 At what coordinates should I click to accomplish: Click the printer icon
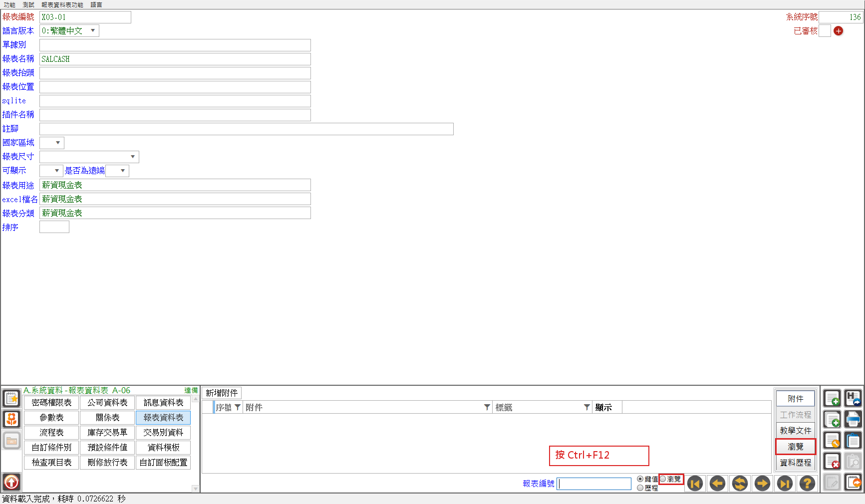pos(853,420)
